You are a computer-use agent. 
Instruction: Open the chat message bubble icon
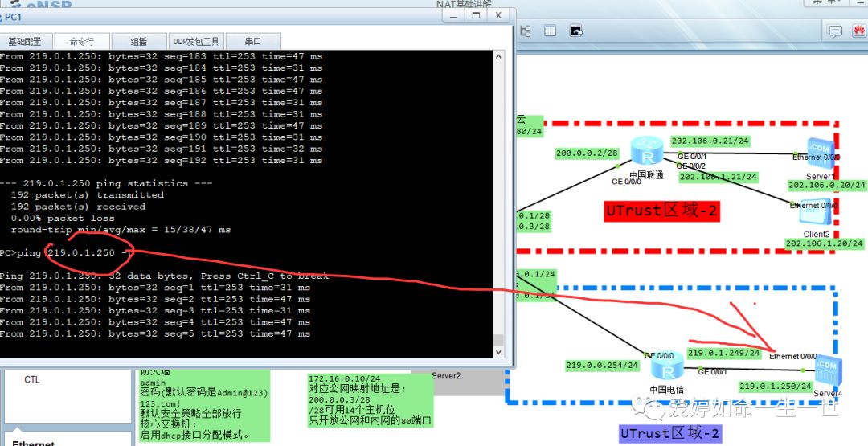[x=835, y=31]
